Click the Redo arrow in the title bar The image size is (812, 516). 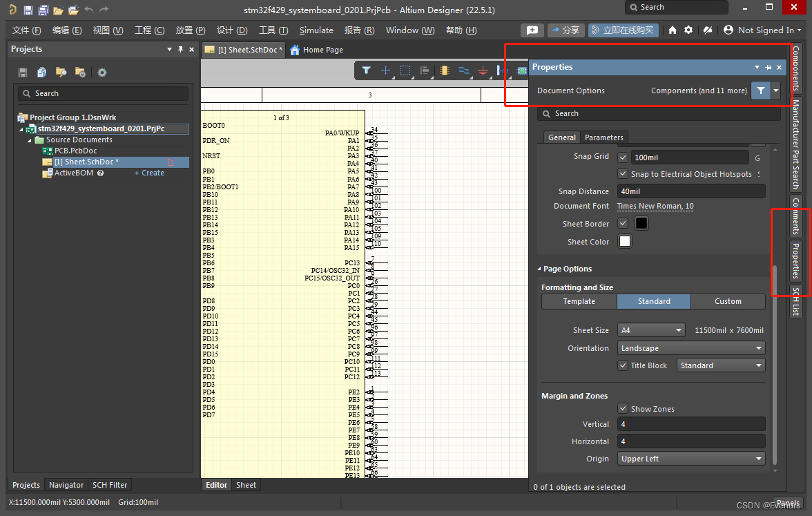104,10
